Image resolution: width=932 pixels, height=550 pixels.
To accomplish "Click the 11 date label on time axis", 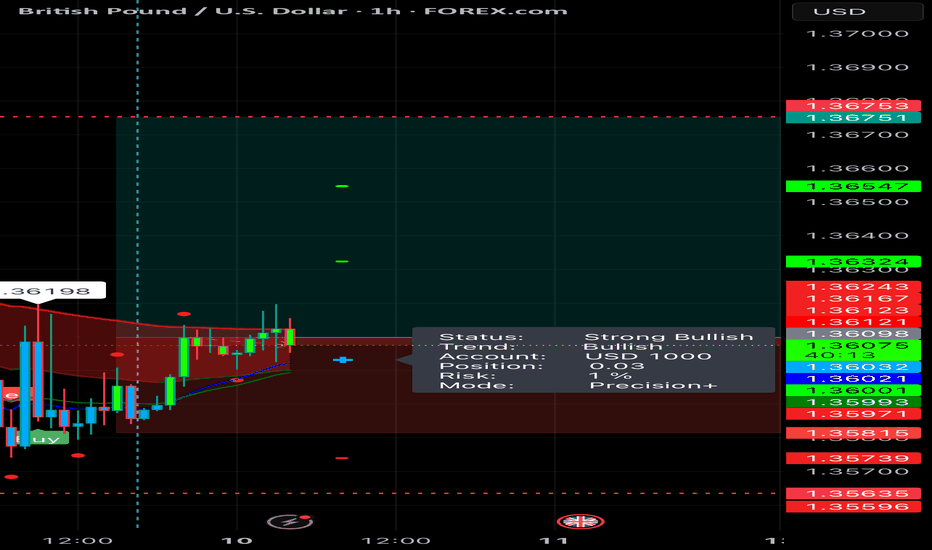I will (x=554, y=540).
